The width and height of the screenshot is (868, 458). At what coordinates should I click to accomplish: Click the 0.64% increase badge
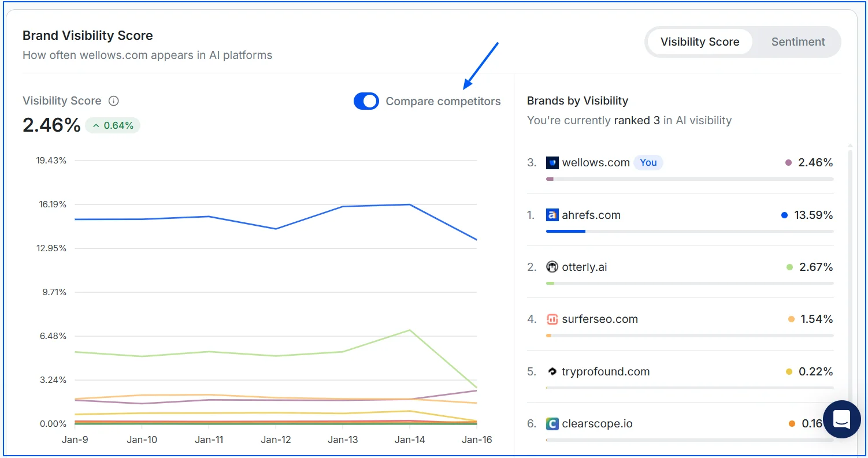(x=113, y=125)
